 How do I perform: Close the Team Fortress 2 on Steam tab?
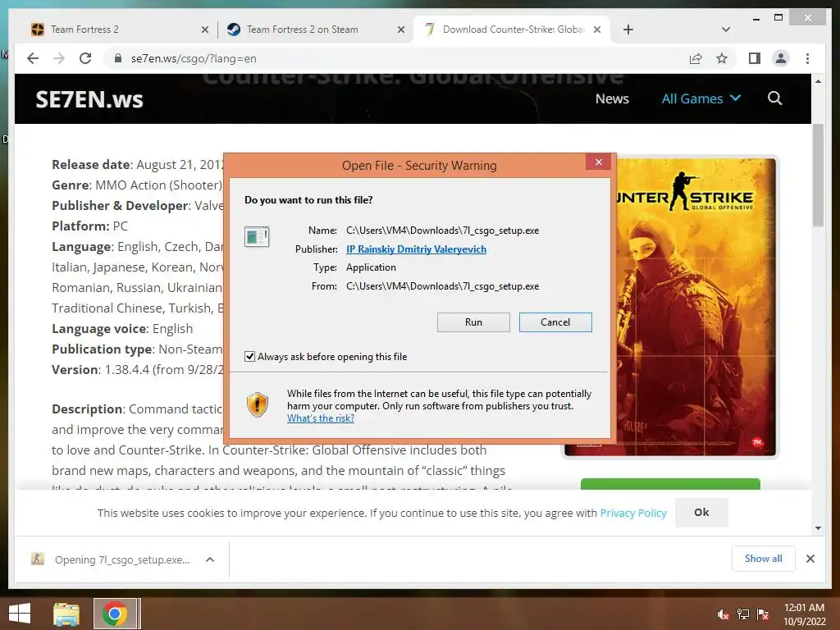click(x=400, y=30)
